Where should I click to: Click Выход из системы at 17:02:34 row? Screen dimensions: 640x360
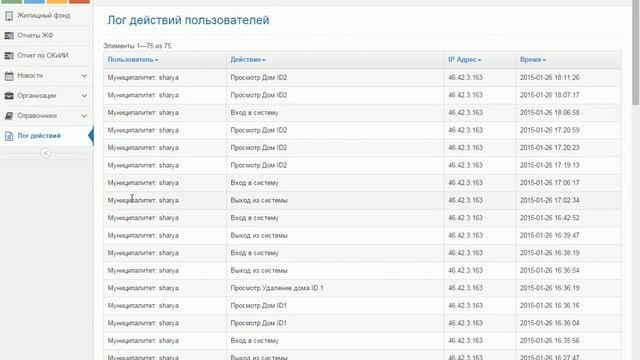tap(259, 200)
